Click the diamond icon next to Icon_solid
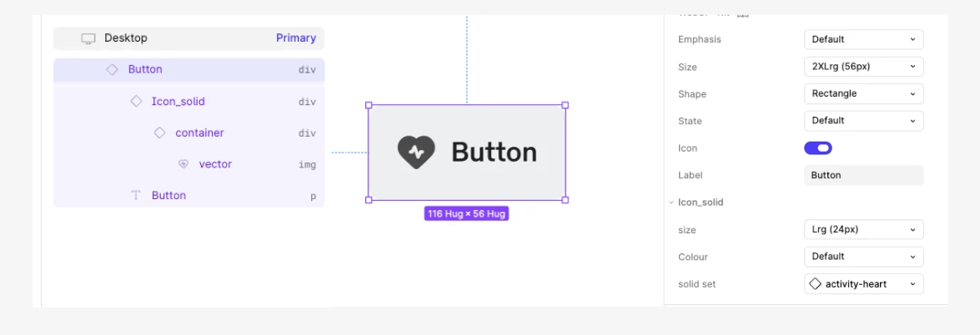Viewport: 980px width, 335px height. 136,102
